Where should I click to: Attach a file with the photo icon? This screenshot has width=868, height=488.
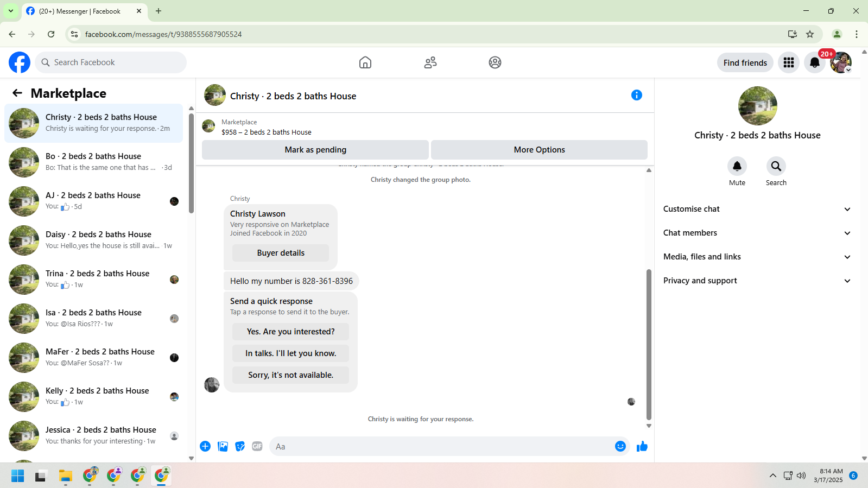coord(223,446)
